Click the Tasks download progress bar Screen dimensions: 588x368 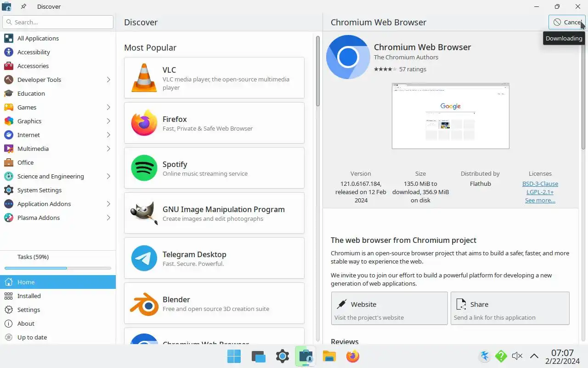[58, 268]
